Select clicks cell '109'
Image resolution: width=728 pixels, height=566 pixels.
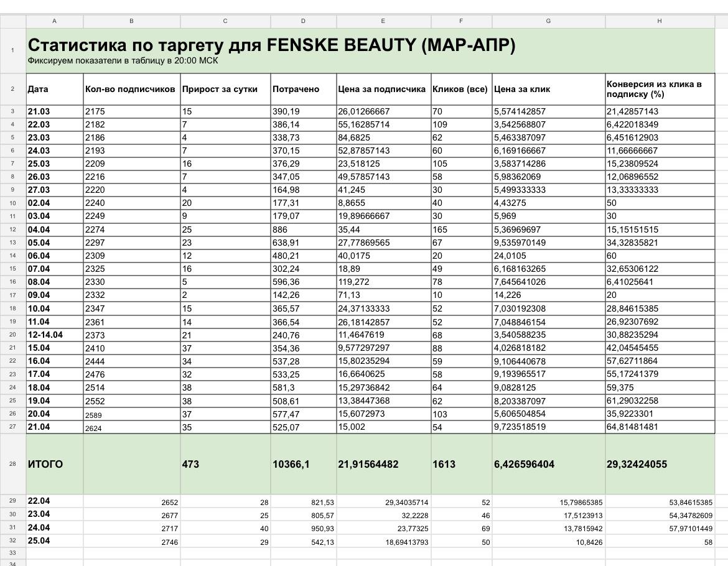tap(462, 124)
